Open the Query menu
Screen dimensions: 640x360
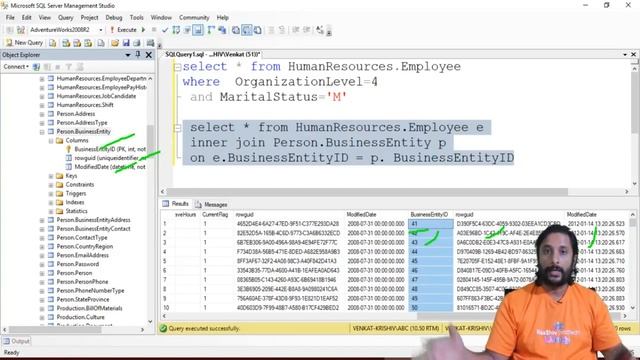click(x=65, y=18)
